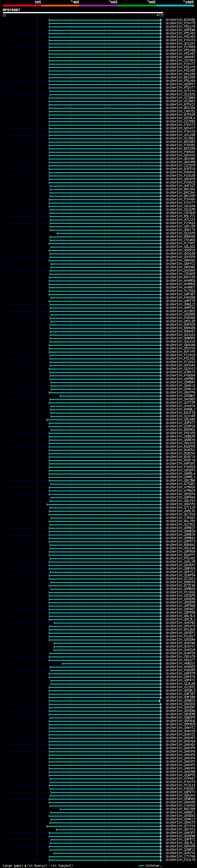Open hit UniRef100_P51080
This screenshot has height=868, width=197.
180,37
